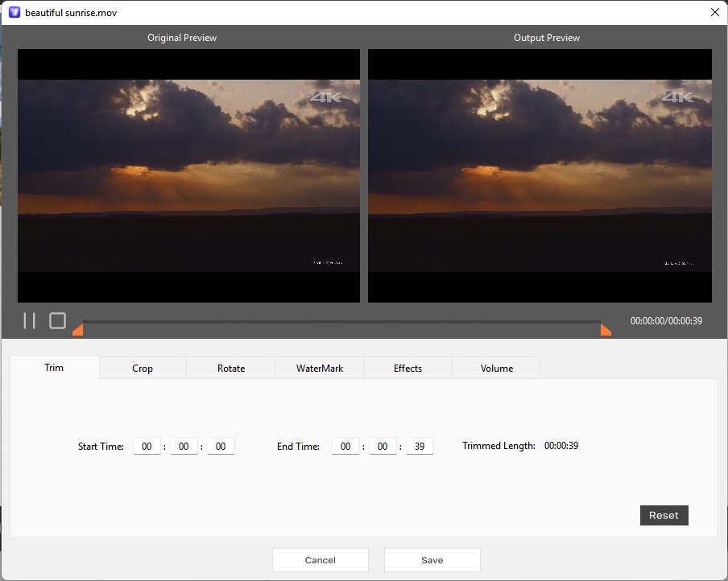The width and height of the screenshot is (728, 581).
Task: Pause the video playback
Action: (x=29, y=320)
